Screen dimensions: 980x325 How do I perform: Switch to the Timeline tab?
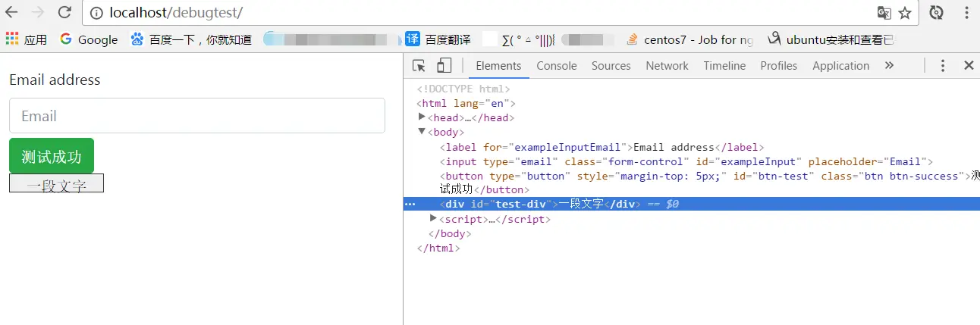coord(724,66)
